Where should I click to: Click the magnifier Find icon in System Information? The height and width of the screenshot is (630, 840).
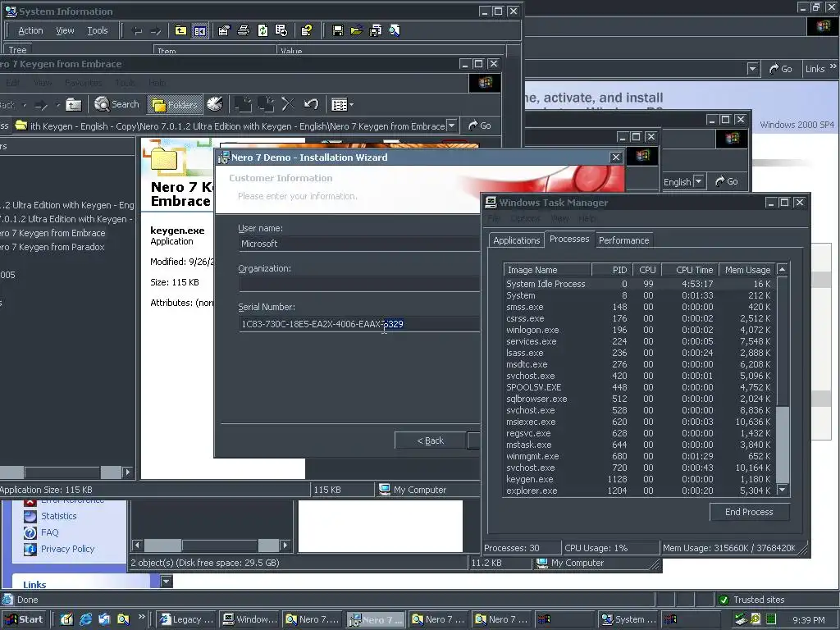pyautogui.click(x=395, y=30)
